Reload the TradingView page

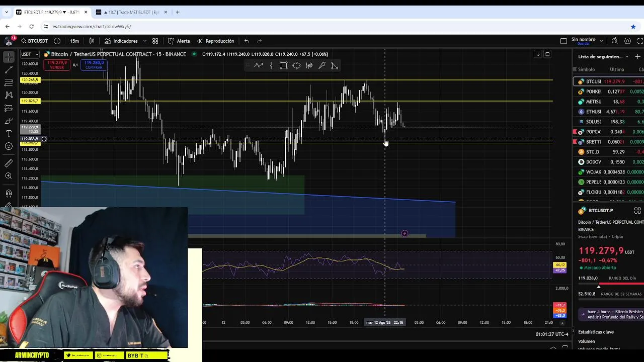pos(31,26)
